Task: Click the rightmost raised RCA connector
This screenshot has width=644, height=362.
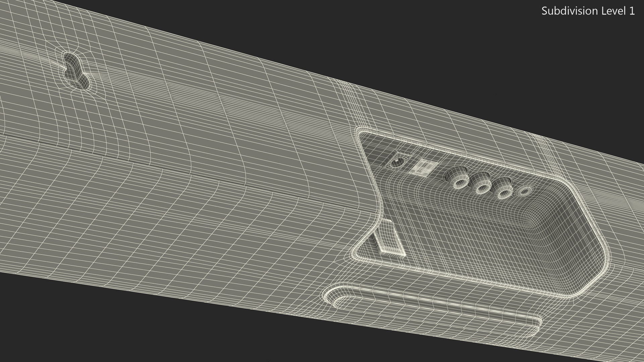Action: point(502,191)
